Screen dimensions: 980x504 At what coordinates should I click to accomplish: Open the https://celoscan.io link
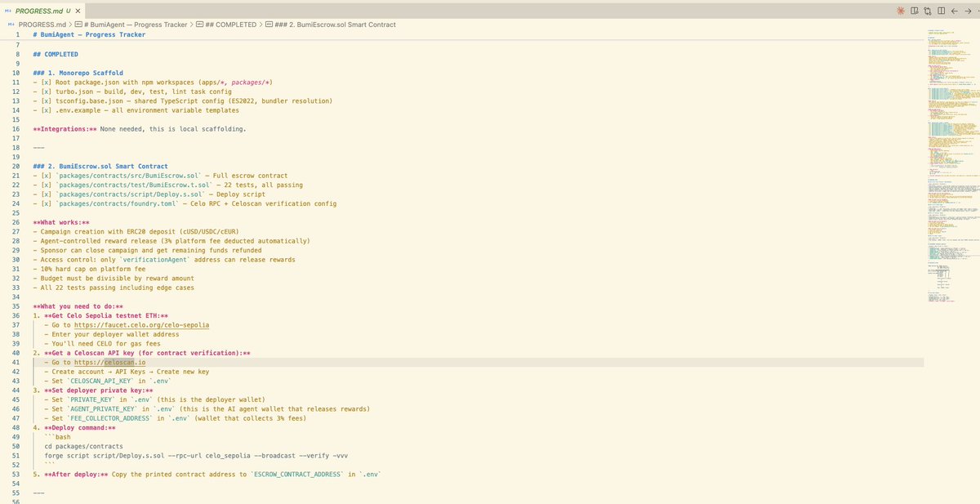coord(110,362)
